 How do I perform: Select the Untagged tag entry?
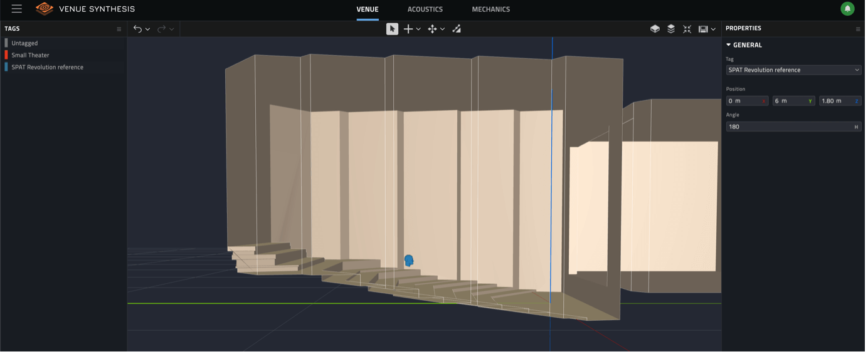pos(24,43)
